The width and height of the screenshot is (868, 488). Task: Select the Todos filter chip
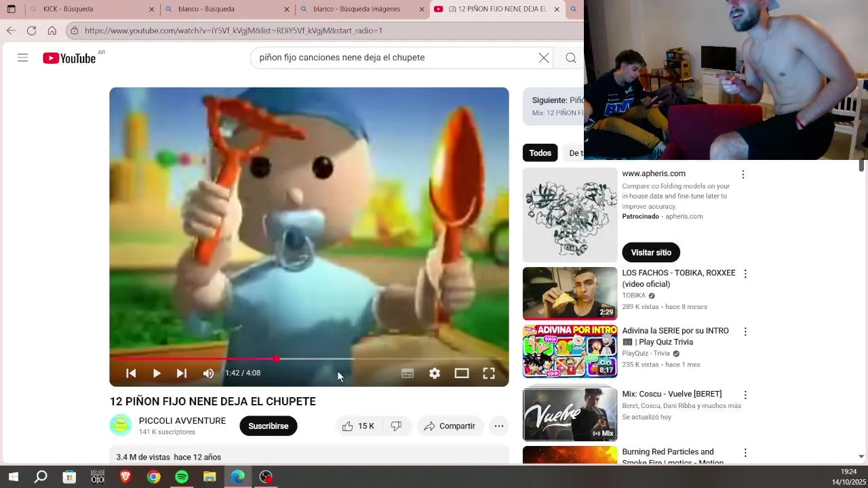tap(540, 153)
